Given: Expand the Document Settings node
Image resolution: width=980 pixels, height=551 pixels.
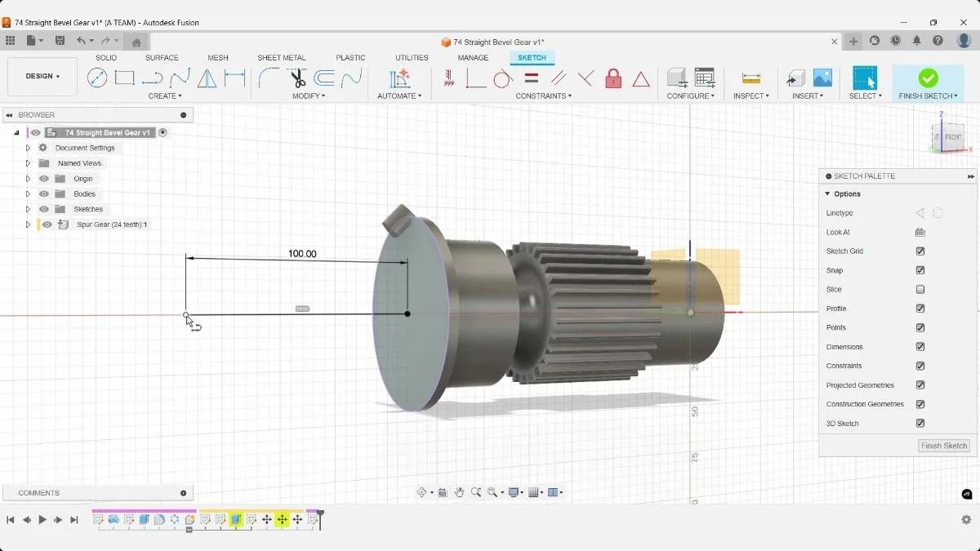Looking at the screenshot, I should coord(28,148).
